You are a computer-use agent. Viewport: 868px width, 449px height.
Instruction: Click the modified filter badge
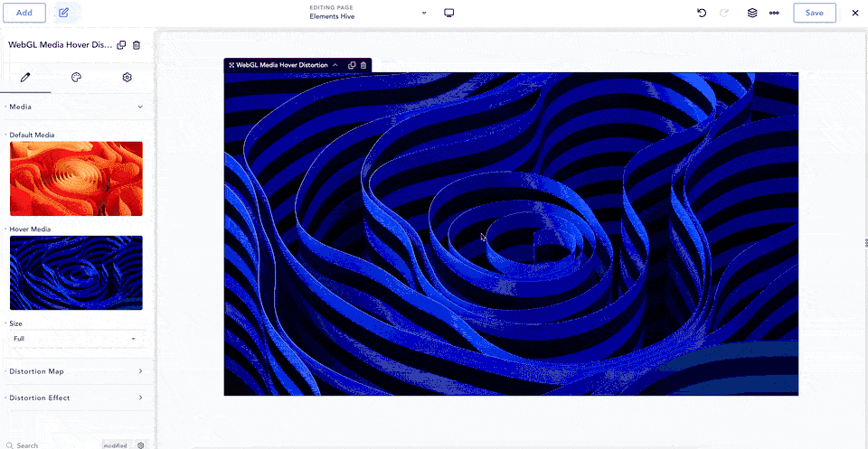point(117,445)
